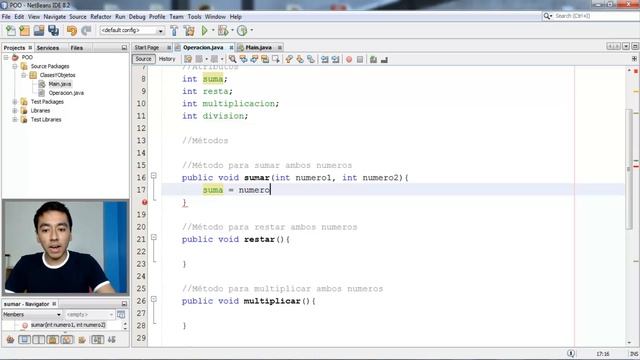Click the Search input field
This screenshot has width=640, height=360.
click(595, 16)
